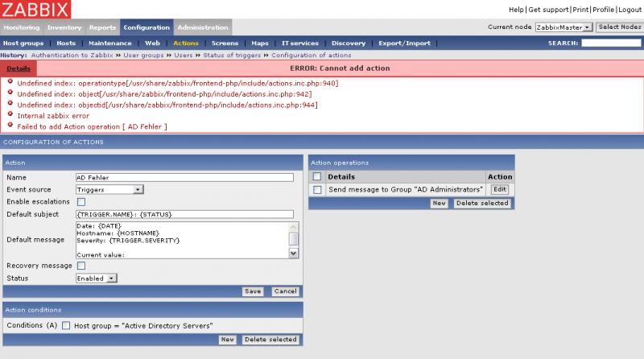Click Default message scrollbar down arrow

point(294,254)
